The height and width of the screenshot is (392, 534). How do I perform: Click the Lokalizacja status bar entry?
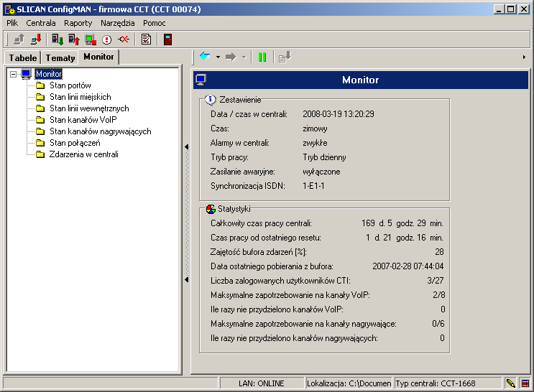(349, 383)
